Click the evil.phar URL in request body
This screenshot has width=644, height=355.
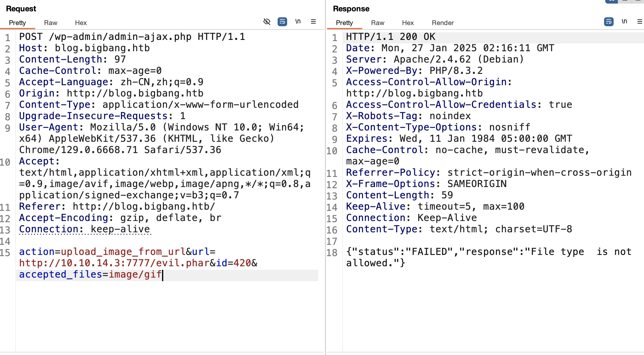(114, 263)
